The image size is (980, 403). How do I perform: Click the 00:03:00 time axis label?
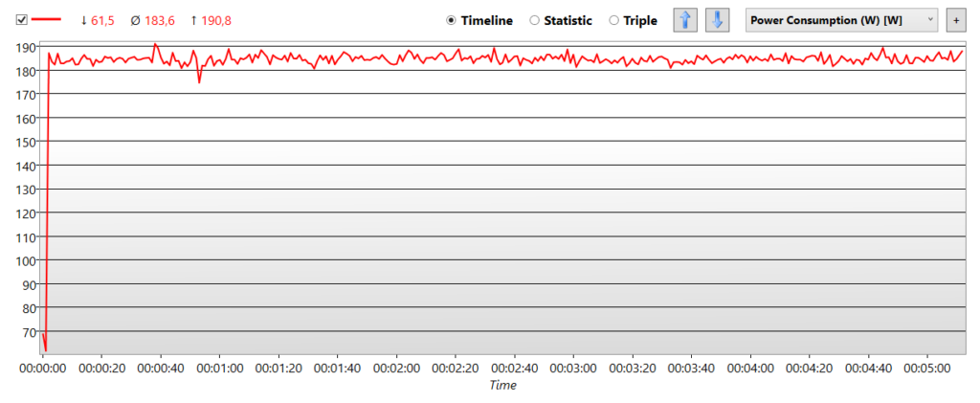pyautogui.click(x=573, y=368)
